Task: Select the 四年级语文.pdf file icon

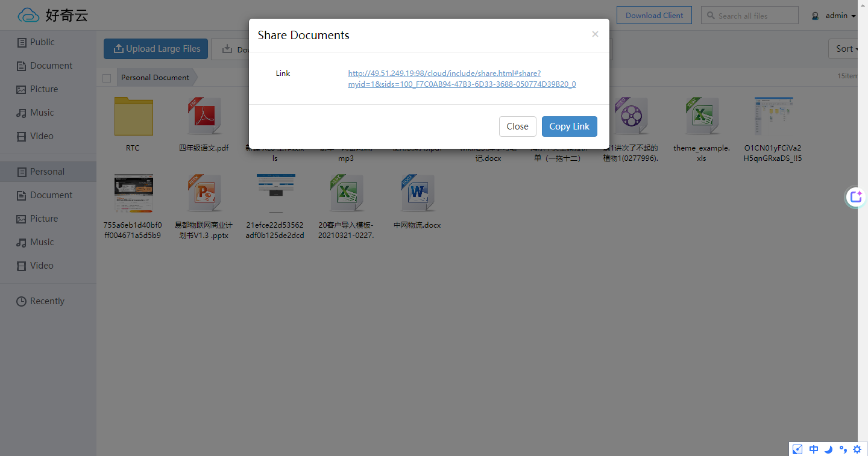Action: pyautogui.click(x=204, y=116)
